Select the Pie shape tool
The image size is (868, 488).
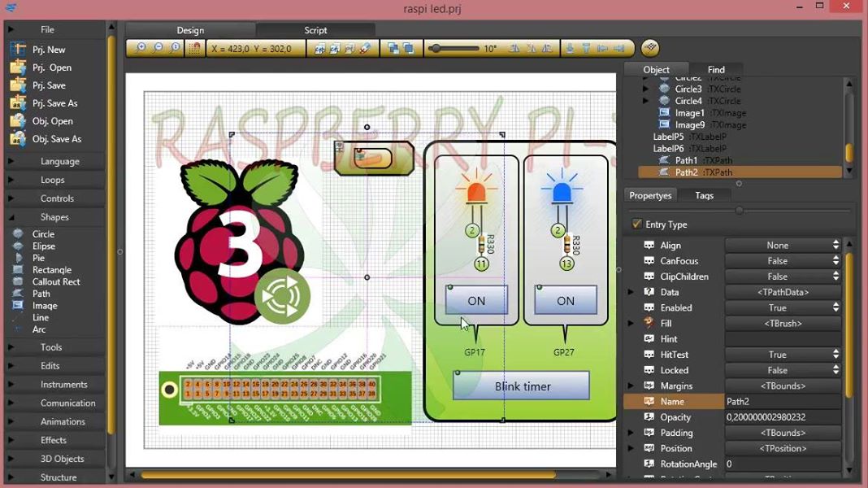click(38, 258)
